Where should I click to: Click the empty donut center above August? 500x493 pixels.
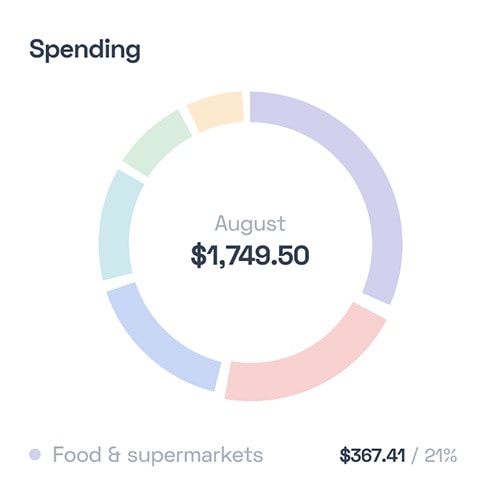pos(250,173)
